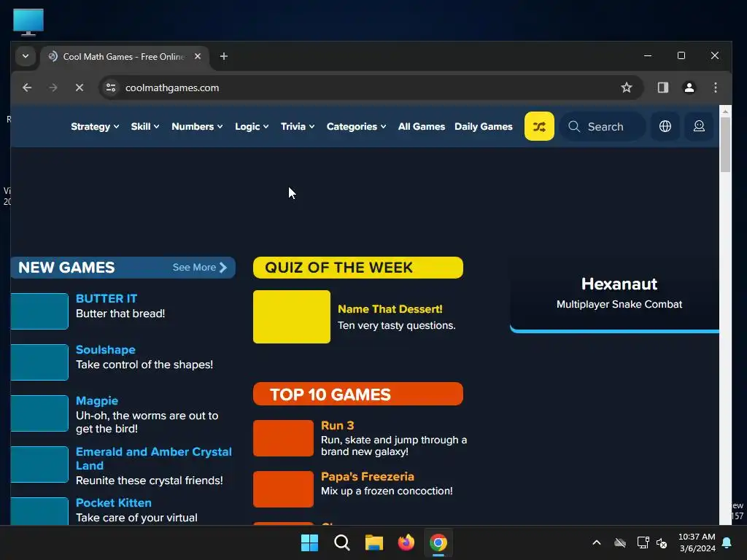Image resolution: width=747 pixels, height=560 pixels.
Task: Open the language globe icon
Action: click(x=665, y=126)
